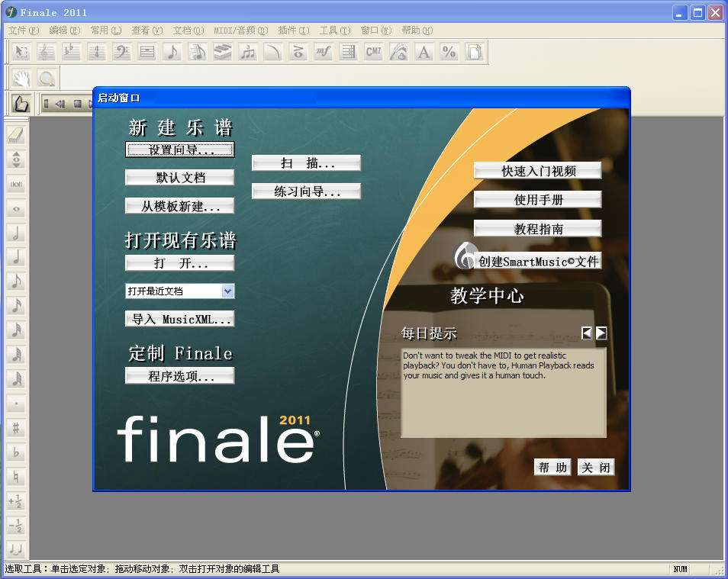Open the 文档(D) menu
Image resolution: width=728 pixels, height=579 pixels.
(x=188, y=31)
